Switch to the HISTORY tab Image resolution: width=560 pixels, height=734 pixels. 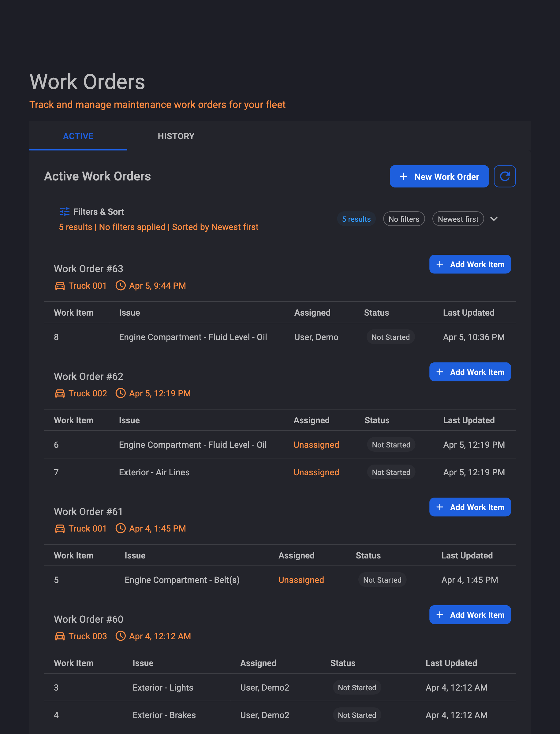coord(176,136)
